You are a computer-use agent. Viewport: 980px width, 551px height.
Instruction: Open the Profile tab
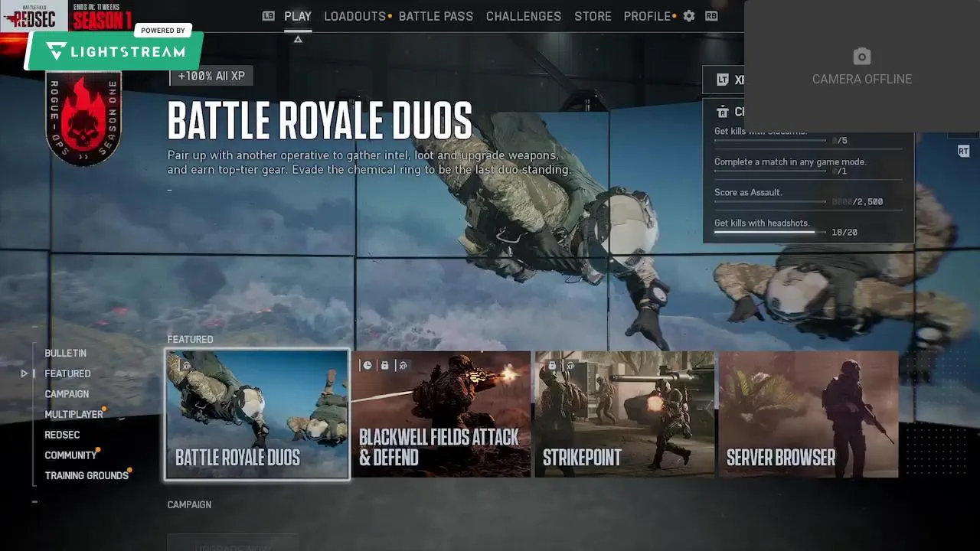point(647,16)
